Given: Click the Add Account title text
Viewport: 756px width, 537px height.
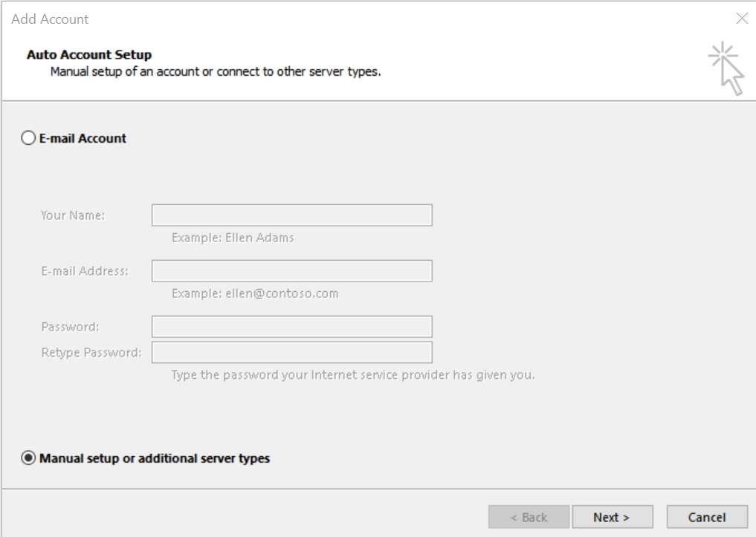Looking at the screenshot, I should pyautogui.click(x=50, y=19).
